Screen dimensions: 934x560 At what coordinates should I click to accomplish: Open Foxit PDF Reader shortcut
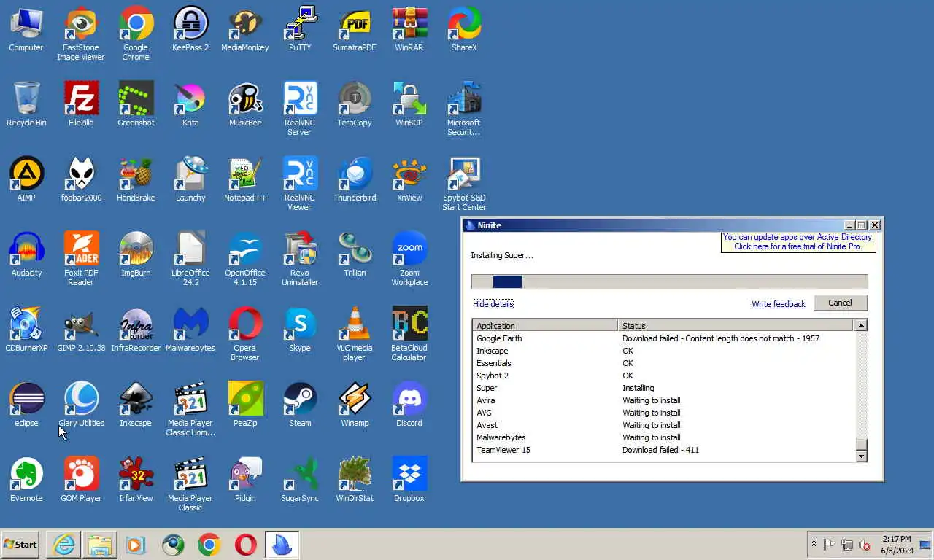point(81,259)
